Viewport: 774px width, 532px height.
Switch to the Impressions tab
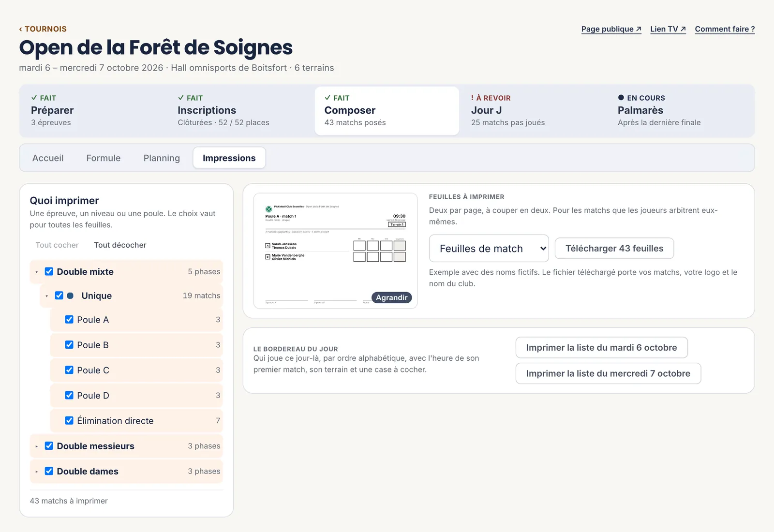229,158
